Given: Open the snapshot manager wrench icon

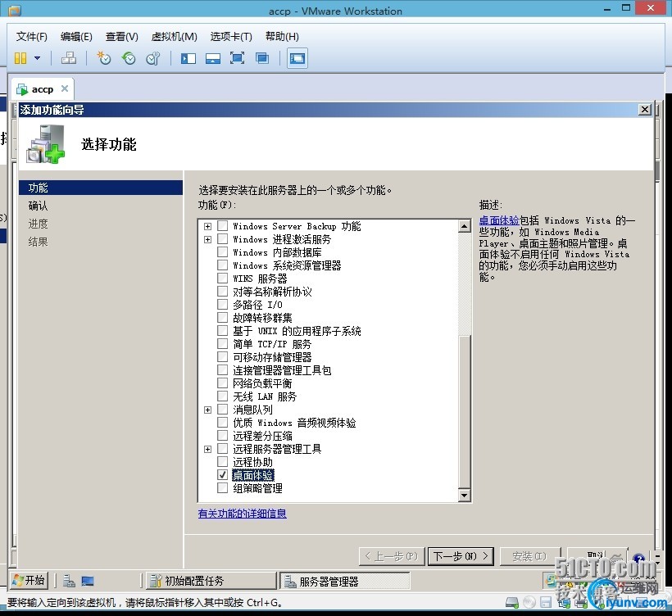Looking at the screenshot, I should 153,58.
